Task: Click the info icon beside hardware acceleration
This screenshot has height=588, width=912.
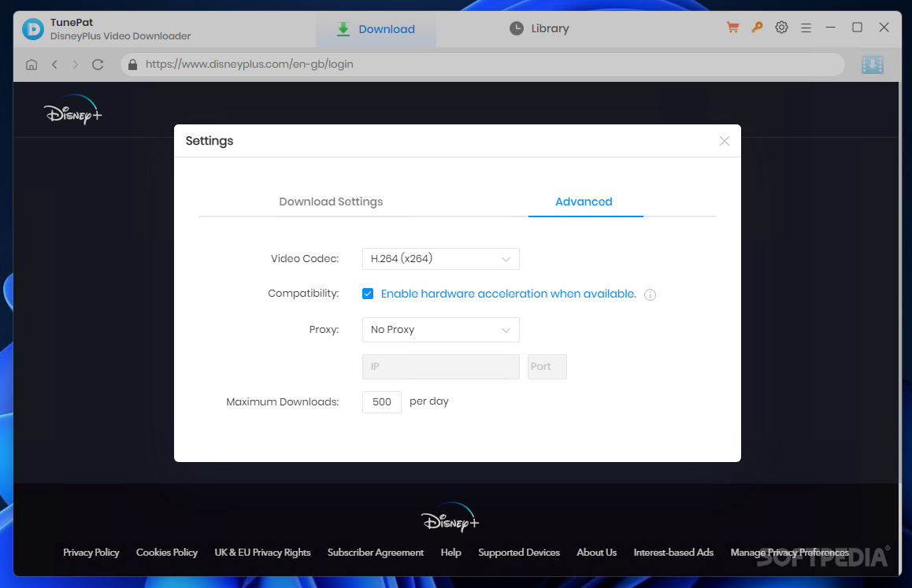Action: click(x=651, y=295)
